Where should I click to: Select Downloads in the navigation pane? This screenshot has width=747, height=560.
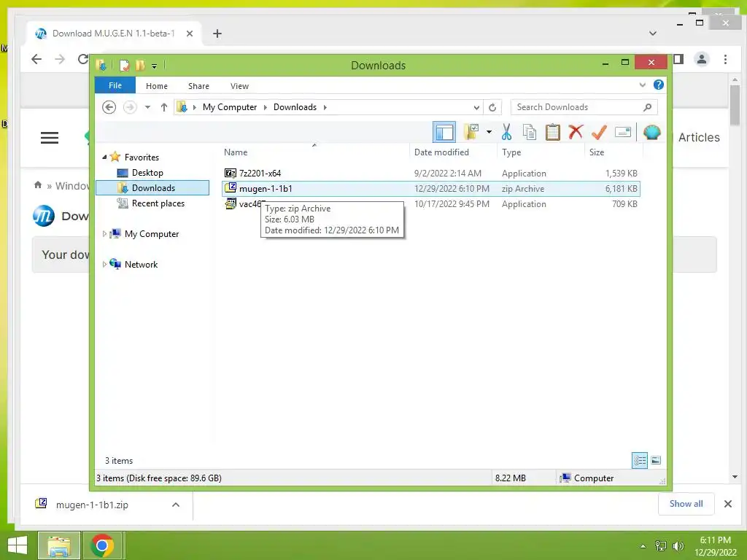(152, 187)
